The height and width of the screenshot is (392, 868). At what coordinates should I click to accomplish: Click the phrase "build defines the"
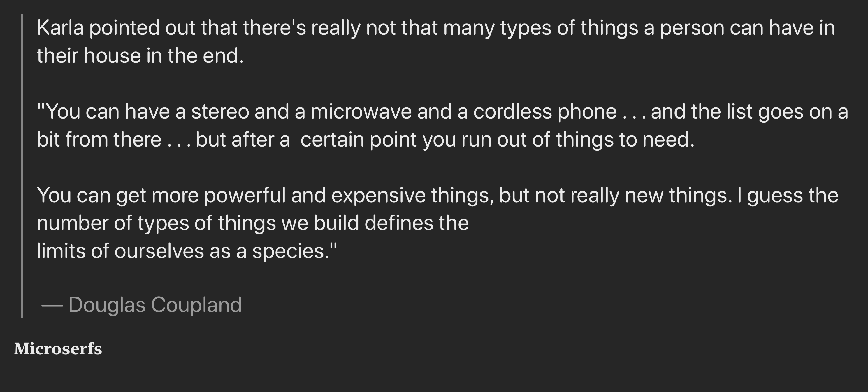[391, 223]
